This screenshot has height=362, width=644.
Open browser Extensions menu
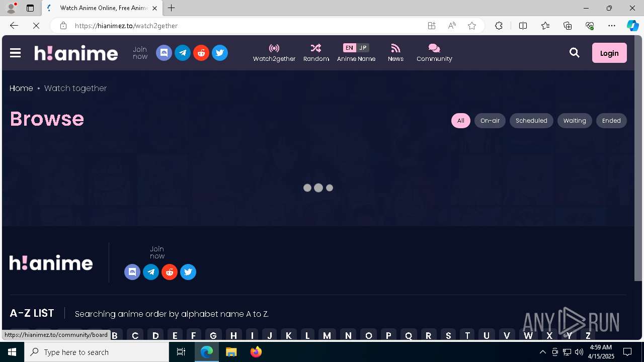click(499, 26)
